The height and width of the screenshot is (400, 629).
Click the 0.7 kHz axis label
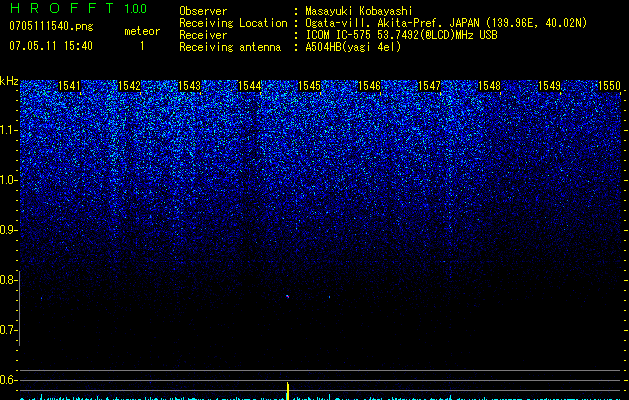tap(8, 330)
